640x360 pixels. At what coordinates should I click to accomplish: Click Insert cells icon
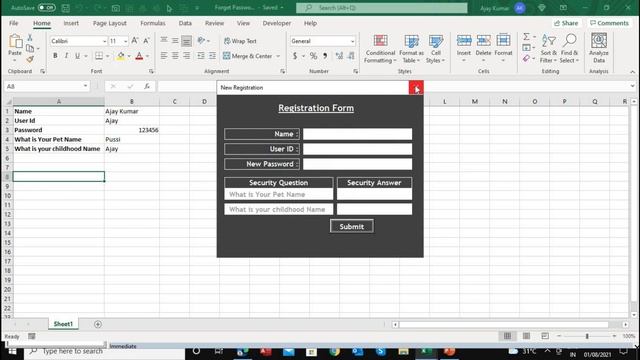pyautogui.click(x=464, y=41)
